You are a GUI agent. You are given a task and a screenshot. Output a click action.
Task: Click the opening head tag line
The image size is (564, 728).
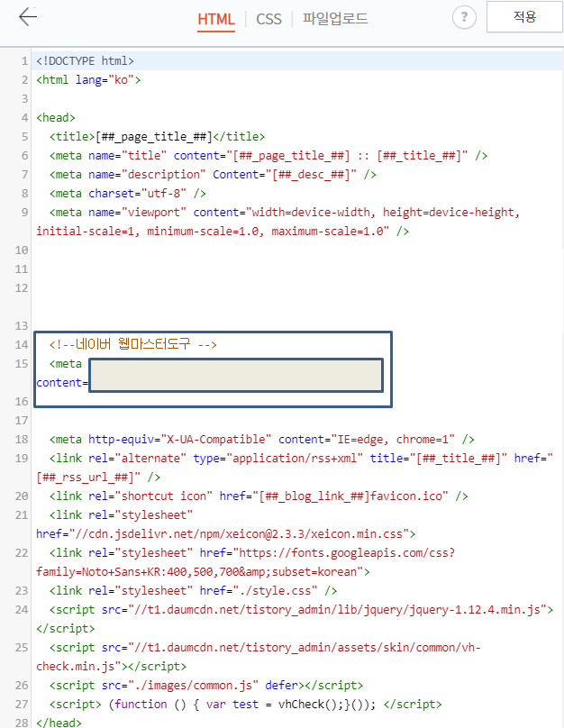coord(56,117)
